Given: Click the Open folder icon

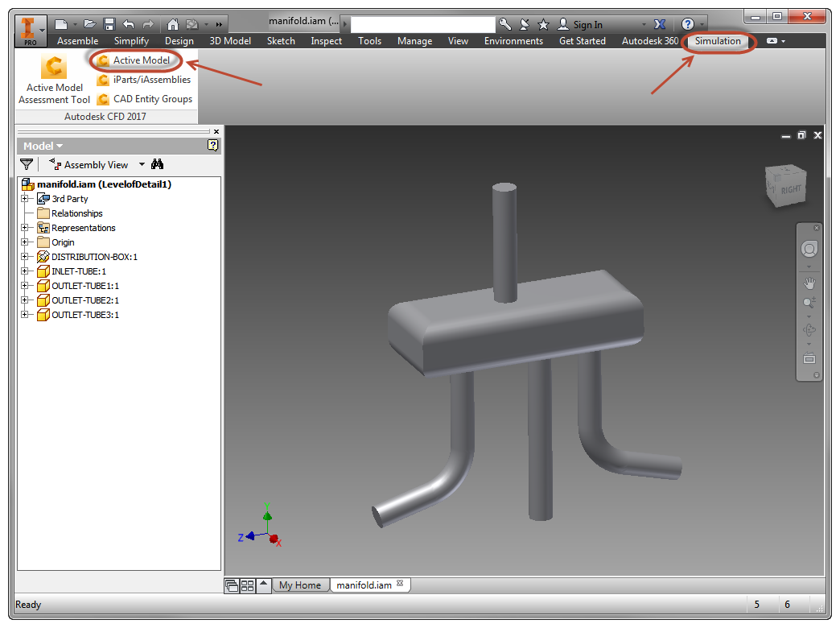Looking at the screenshot, I should coord(89,24).
